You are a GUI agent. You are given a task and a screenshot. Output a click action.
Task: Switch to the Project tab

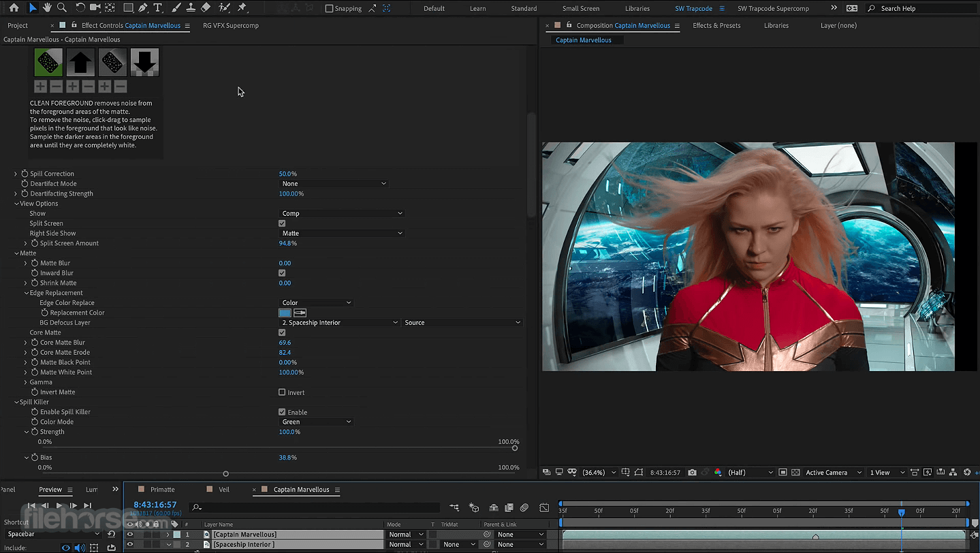pos(18,25)
